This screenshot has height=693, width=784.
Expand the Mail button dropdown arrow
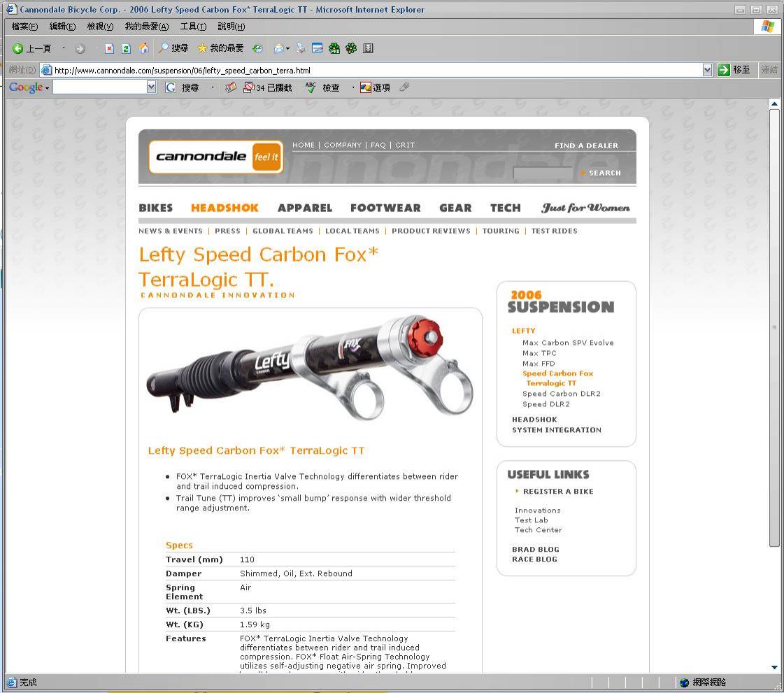click(287, 48)
